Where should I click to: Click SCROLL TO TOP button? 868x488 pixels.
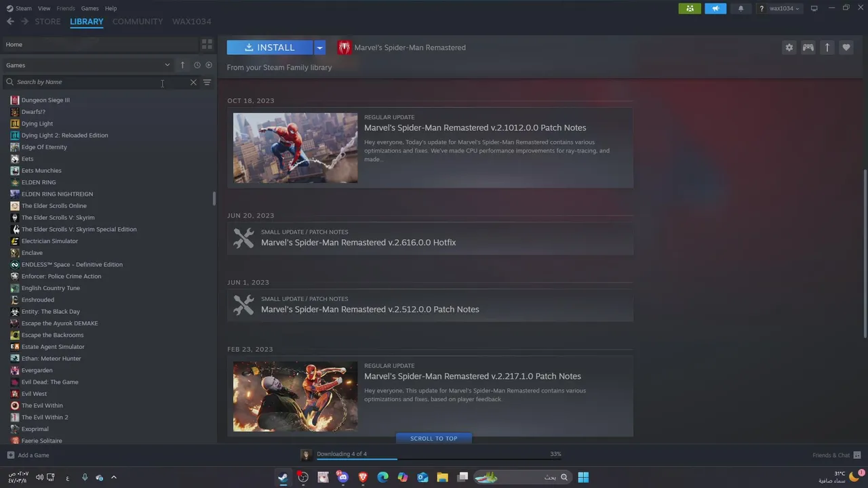pyautogui.click(x=434, y=439)
